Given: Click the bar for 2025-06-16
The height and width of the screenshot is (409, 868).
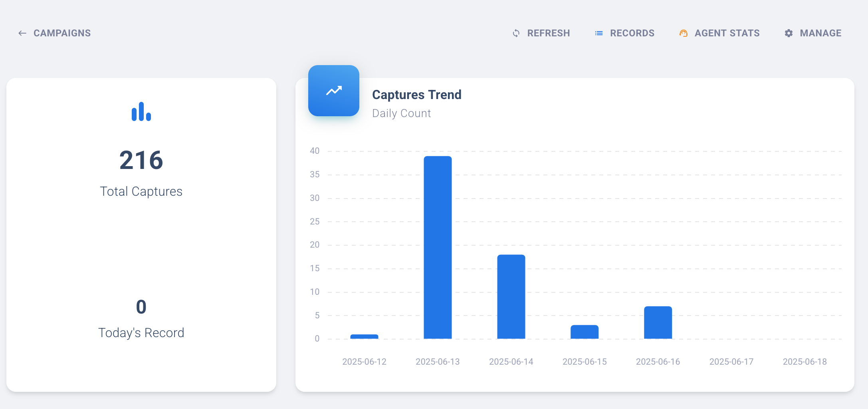Looking at the screenshot, I should pyautogui.click(x=658, y=322).
